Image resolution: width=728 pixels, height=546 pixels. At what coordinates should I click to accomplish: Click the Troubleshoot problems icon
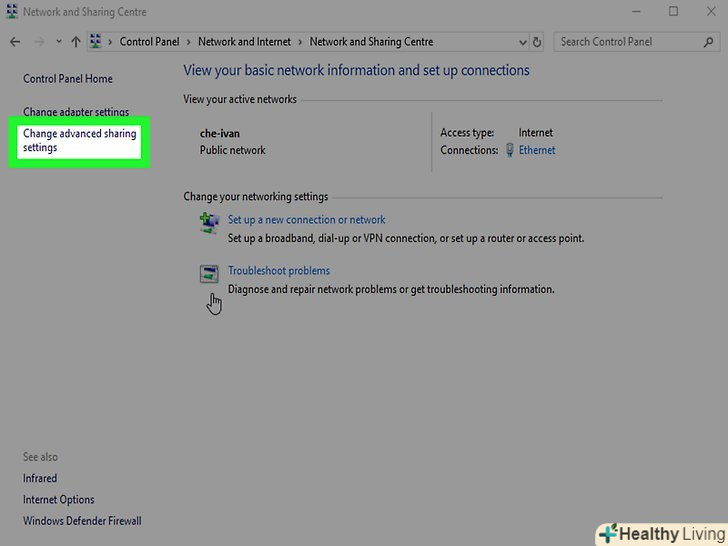tap(210, 274)
